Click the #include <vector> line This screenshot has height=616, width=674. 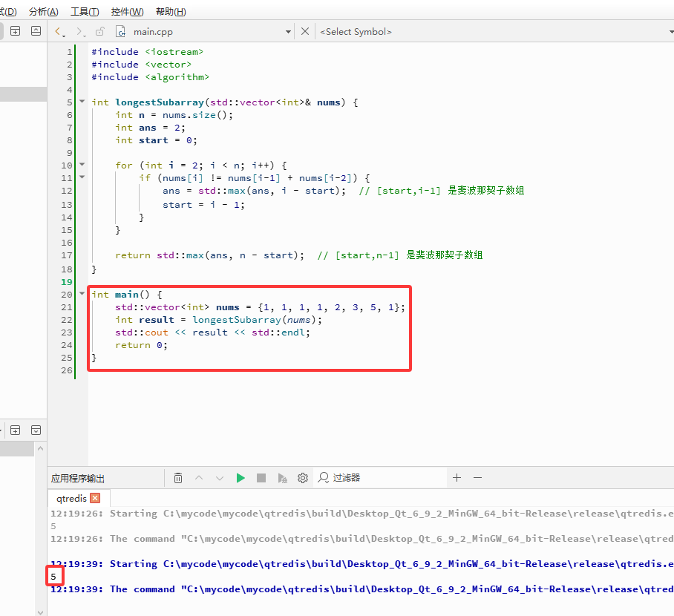(x=141, y=65)
